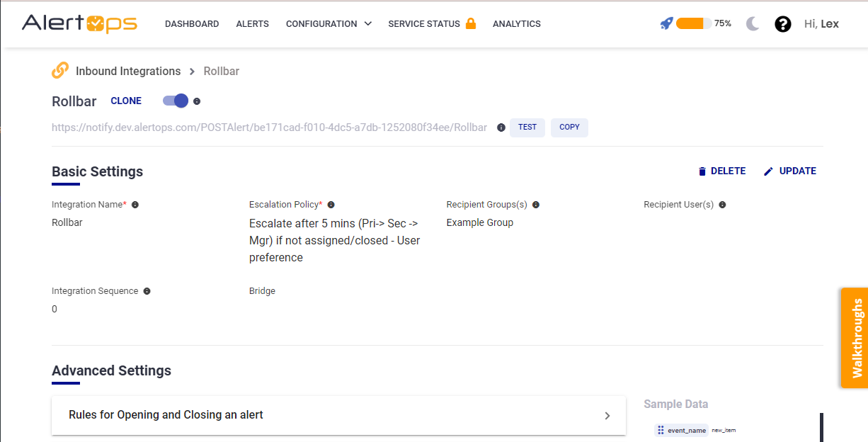Click info icon next to Recipient Group(s)
Viewport: 868px width, 442px height.
coord(536,205)
